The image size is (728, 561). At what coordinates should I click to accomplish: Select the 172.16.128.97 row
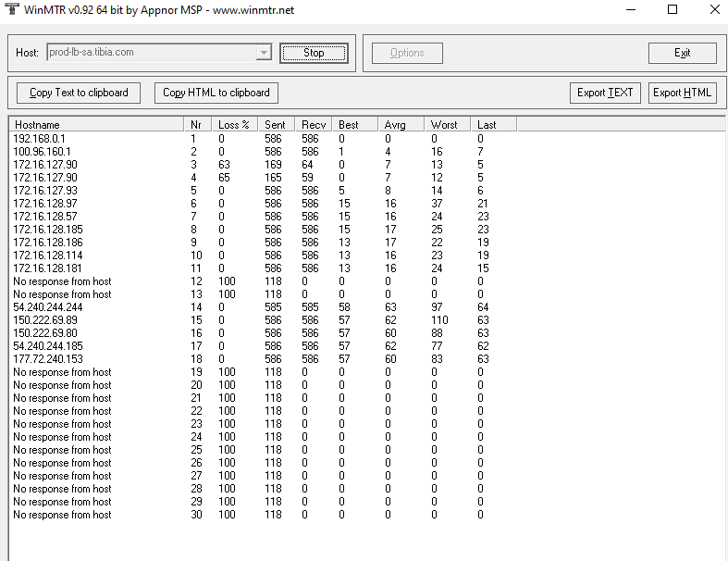pos(263,204)
